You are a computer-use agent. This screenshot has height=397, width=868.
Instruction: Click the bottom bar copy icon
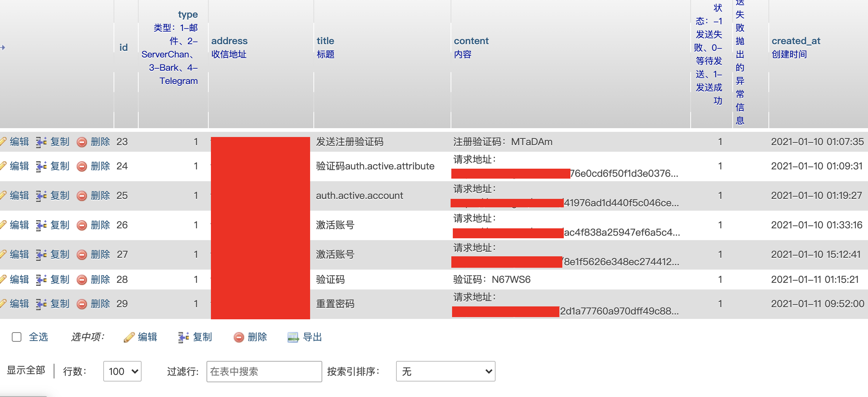pos(183,337)
